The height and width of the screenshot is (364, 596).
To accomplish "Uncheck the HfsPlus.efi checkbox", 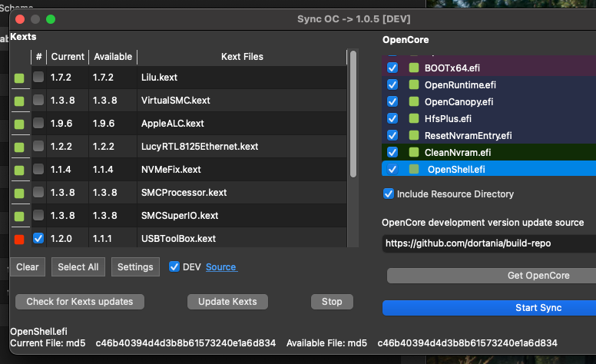I will [392, 118].
